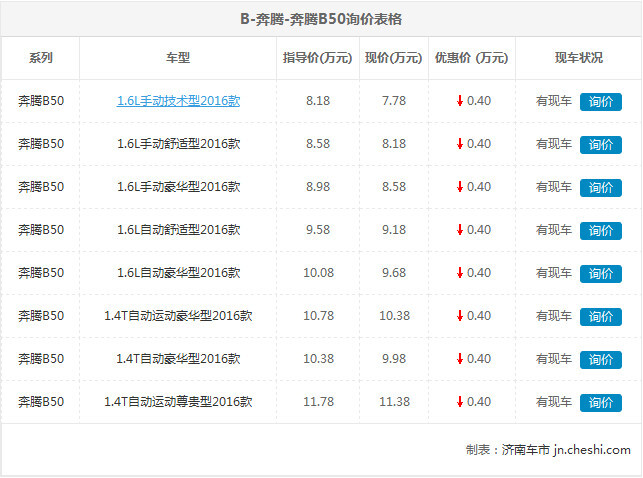The height and width of the screenshot is (478, 643).
Task: Click 有现车 status for 1.6L手动技术型2016款
Action: 554,101
